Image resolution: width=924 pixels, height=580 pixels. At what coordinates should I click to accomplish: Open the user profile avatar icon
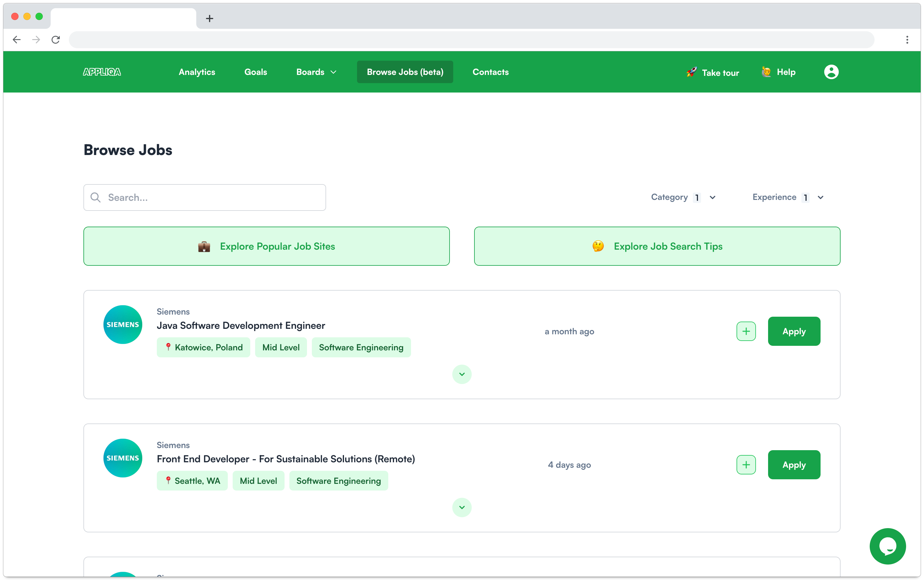(x=831, y=72)
